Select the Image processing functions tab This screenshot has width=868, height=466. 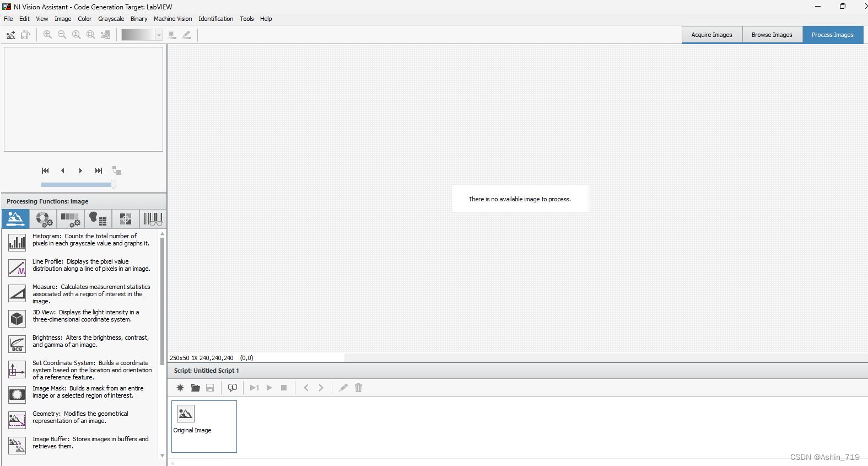tap(15, 219)
